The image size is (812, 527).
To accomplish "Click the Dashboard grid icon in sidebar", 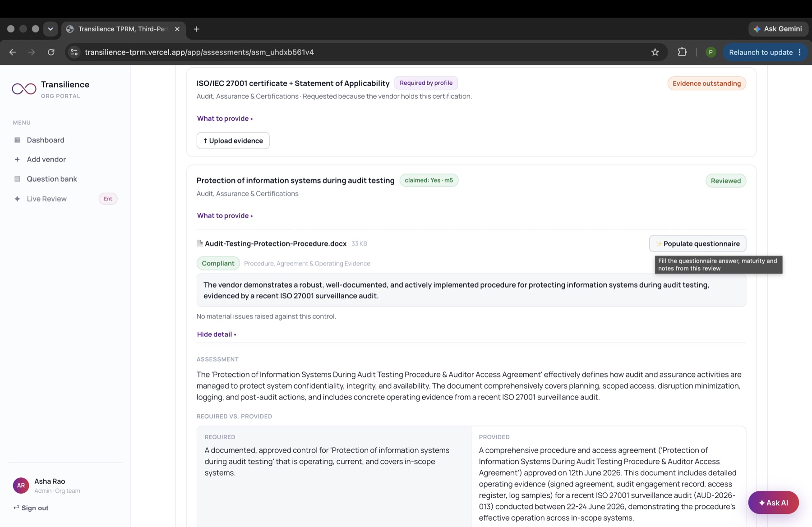I will (x=17, y=140).
